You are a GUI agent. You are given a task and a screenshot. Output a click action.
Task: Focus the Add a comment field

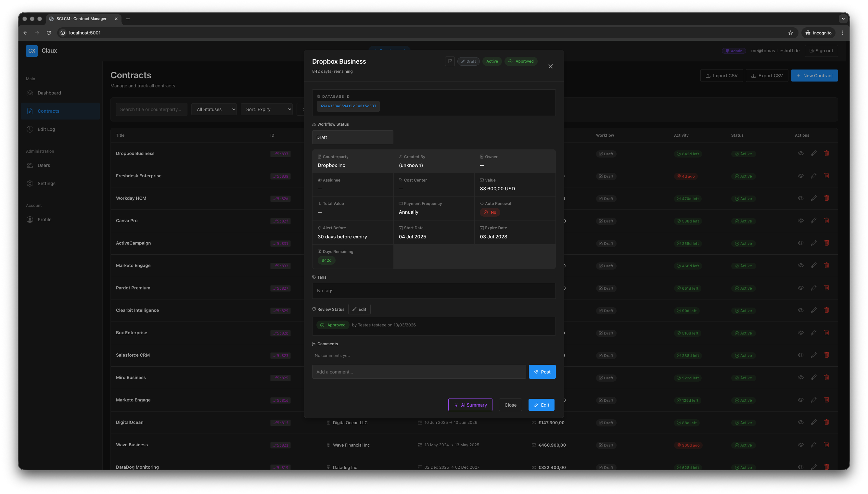click(419, 372)
